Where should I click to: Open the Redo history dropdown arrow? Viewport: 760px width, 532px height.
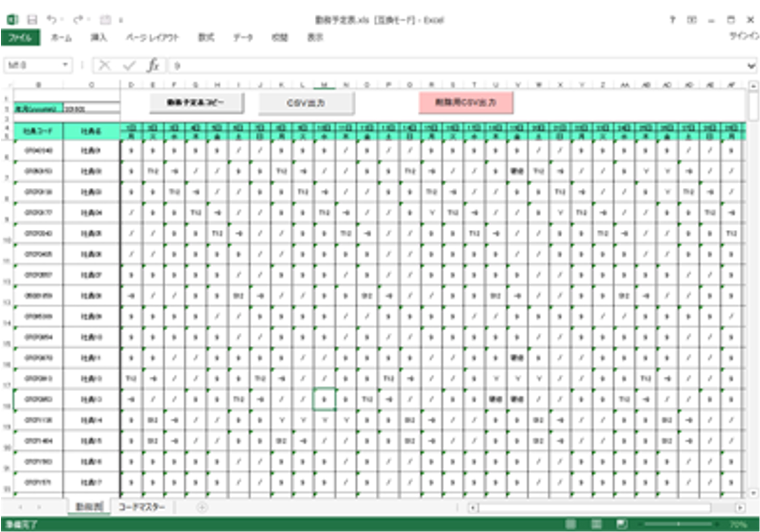(89, 20)
